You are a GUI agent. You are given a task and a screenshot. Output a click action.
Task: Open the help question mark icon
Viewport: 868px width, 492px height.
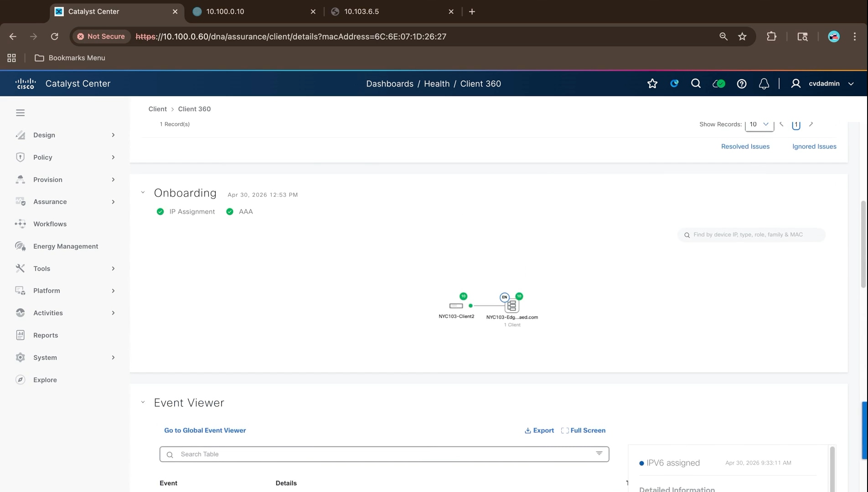tap(742, 83)
